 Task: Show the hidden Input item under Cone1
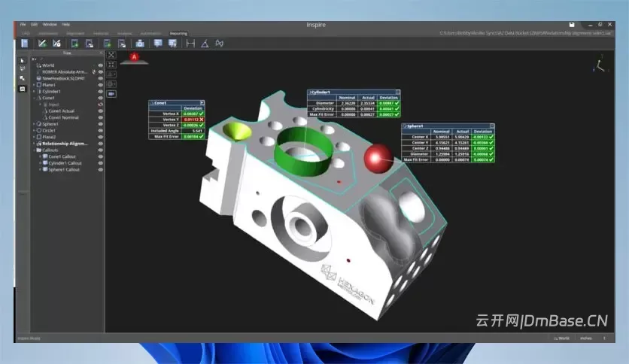pyautogui.click(x=100, y=105)
